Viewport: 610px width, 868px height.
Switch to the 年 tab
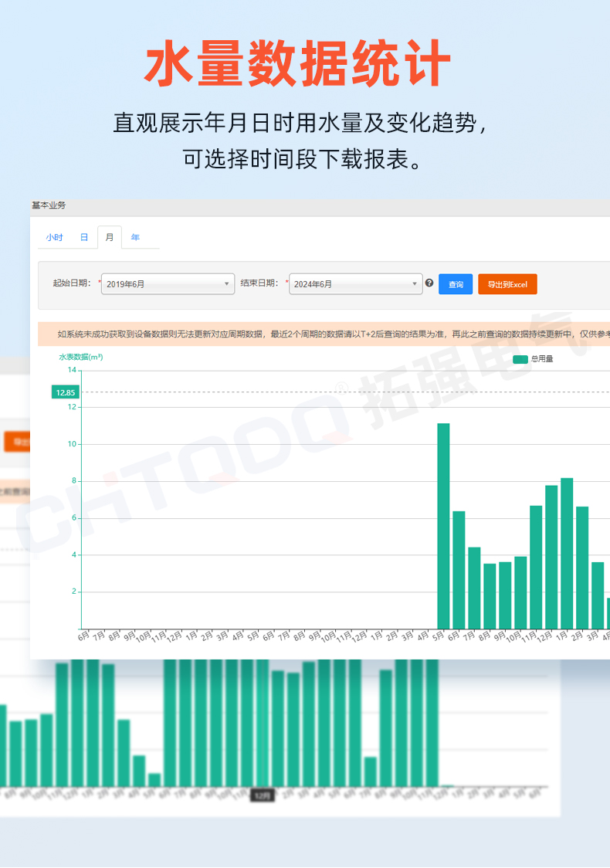[135, 237]
